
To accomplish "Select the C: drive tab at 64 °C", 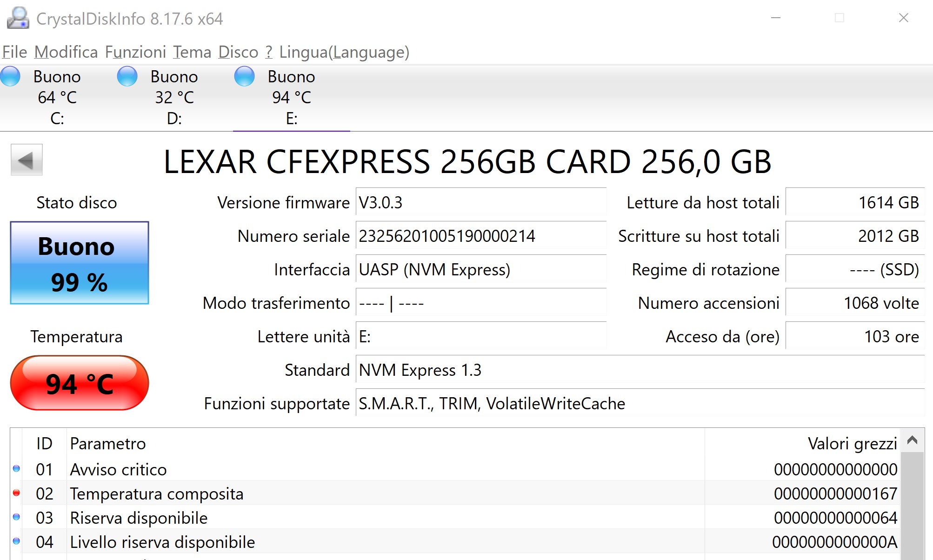I will coord(57,98).
